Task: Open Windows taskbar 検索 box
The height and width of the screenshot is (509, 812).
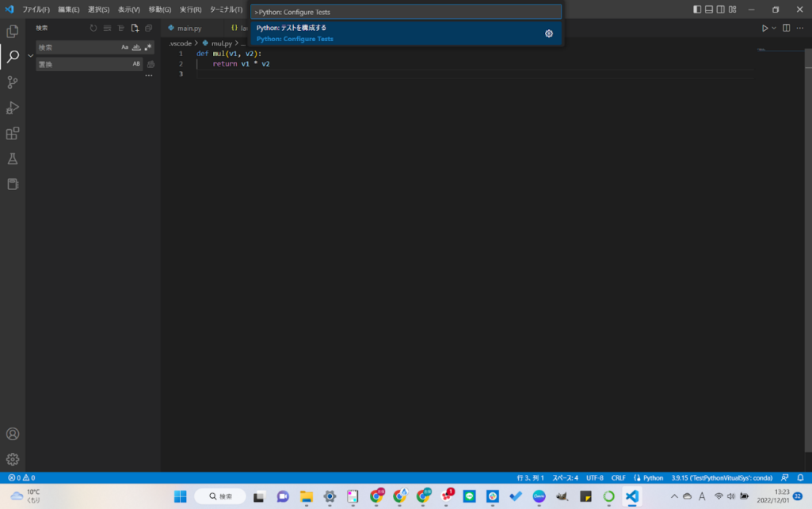Action: (x=220, y=496)
